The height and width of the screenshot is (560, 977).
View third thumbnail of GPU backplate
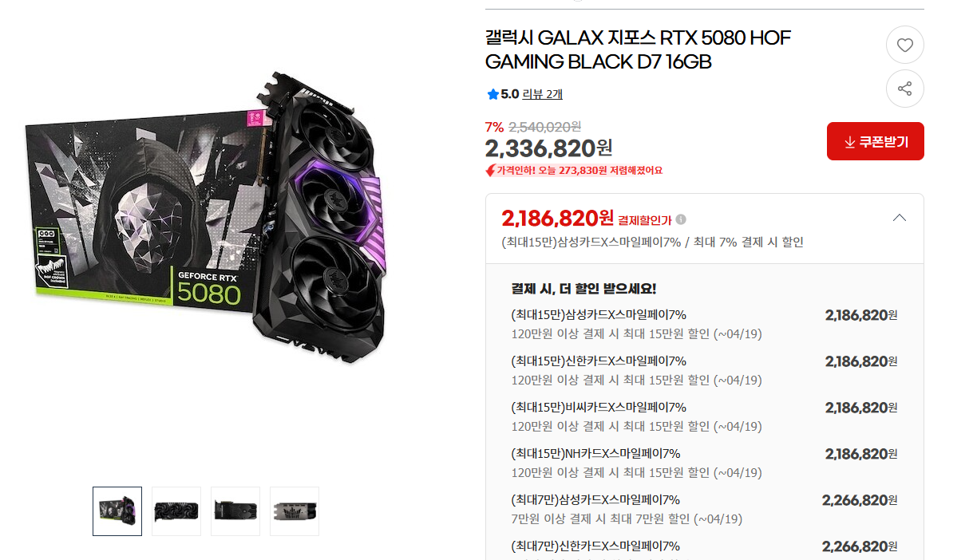235,511
